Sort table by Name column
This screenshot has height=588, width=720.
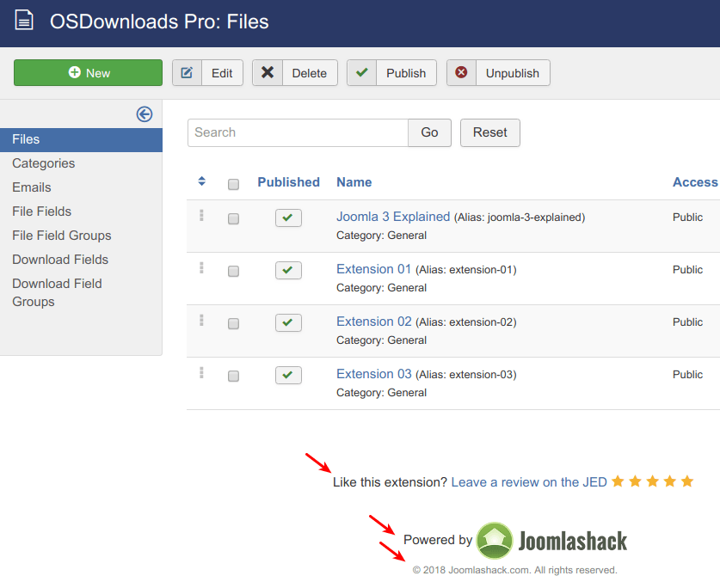tap(354, 182)
